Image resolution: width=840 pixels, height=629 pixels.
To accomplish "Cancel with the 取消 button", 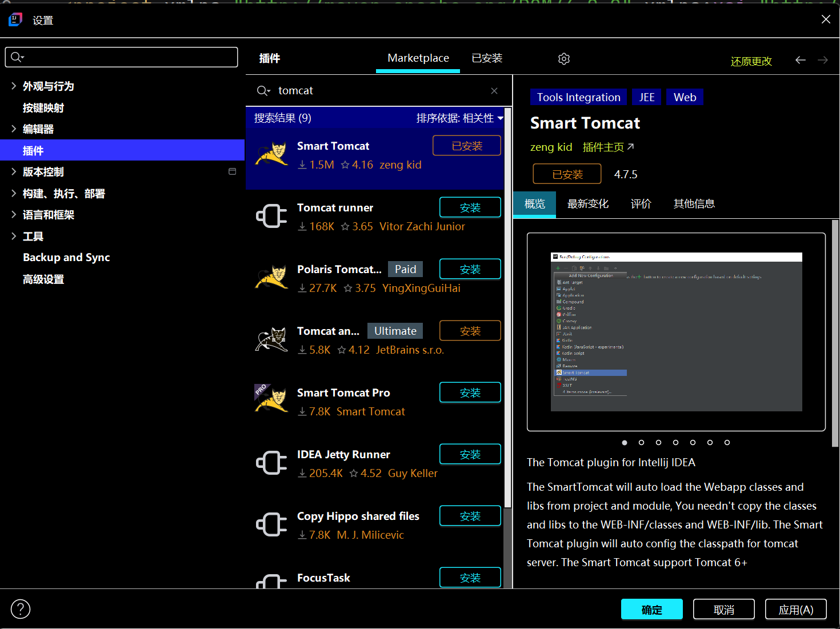I will click(x=724, y=610).
